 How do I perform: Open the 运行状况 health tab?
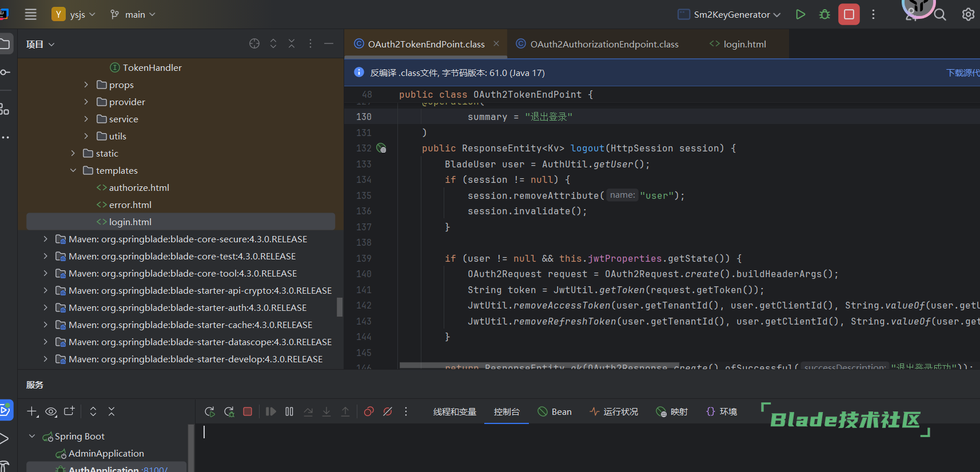coord(614,411)
